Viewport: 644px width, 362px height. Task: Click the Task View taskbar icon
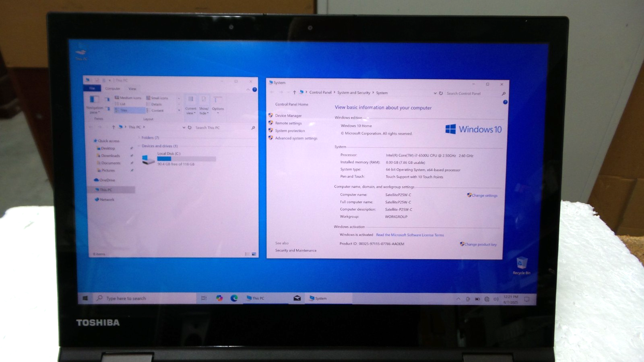coord(204,298)
